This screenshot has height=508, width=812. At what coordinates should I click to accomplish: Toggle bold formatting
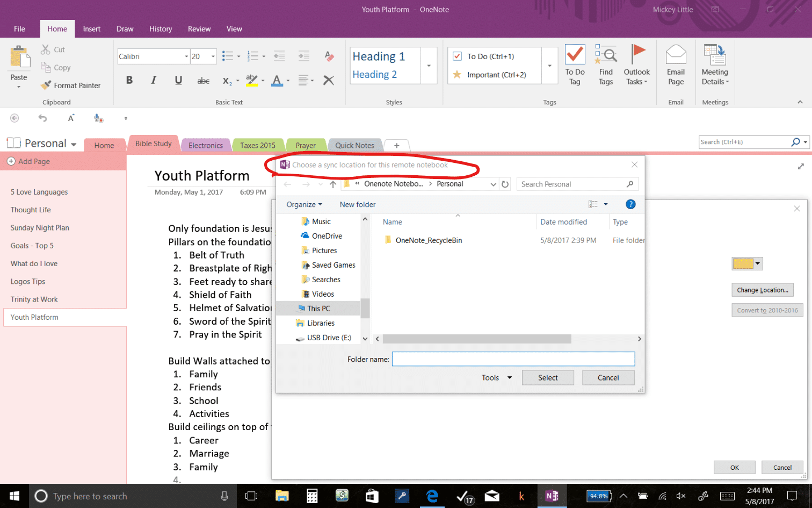coord(129,80)
